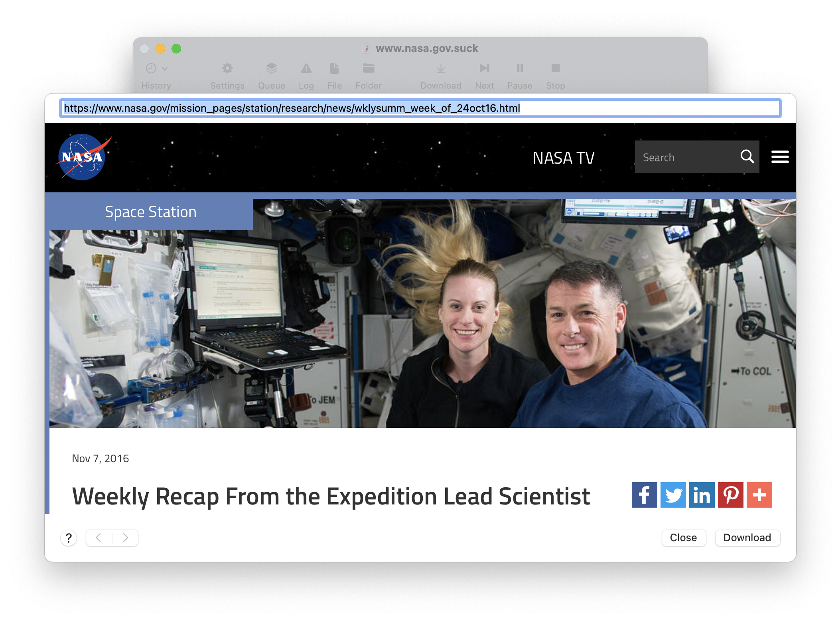
Task: Click the NASA logo
Action: 82,157
